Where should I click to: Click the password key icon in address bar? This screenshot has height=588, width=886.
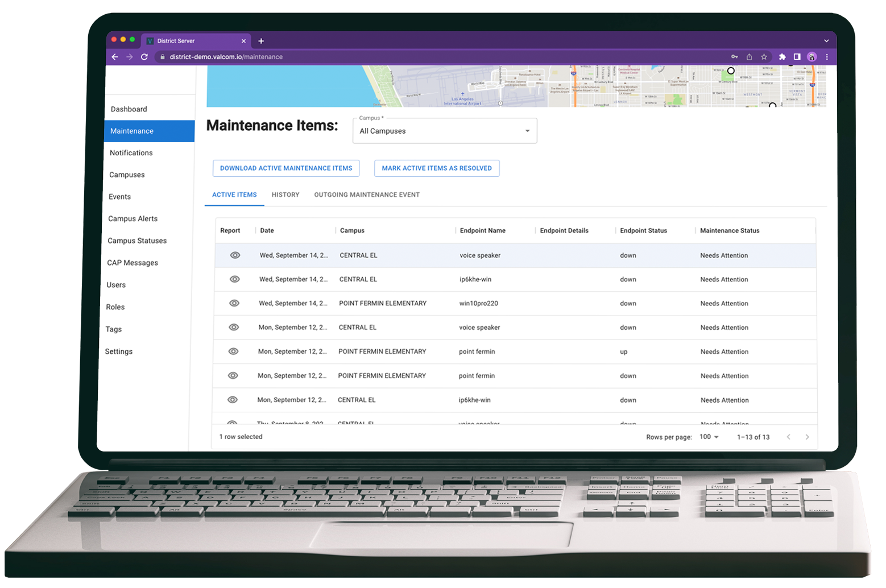click(x=734, y=57)
